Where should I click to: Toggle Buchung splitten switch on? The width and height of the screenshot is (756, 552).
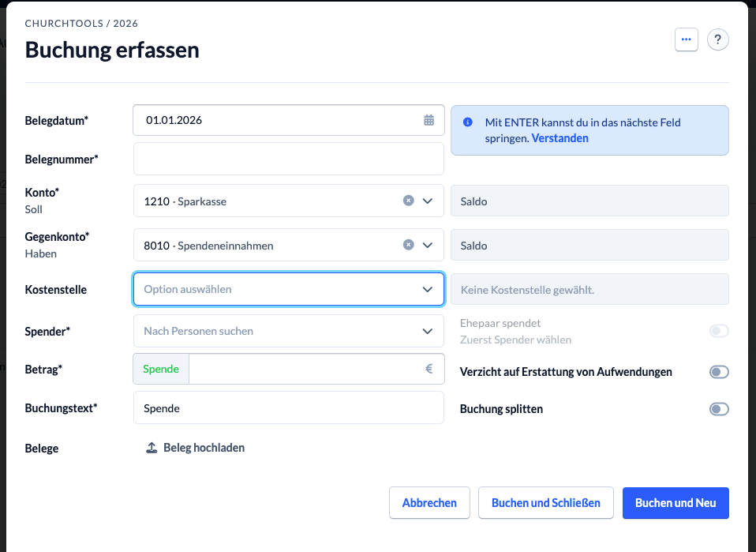coord(718,409)
